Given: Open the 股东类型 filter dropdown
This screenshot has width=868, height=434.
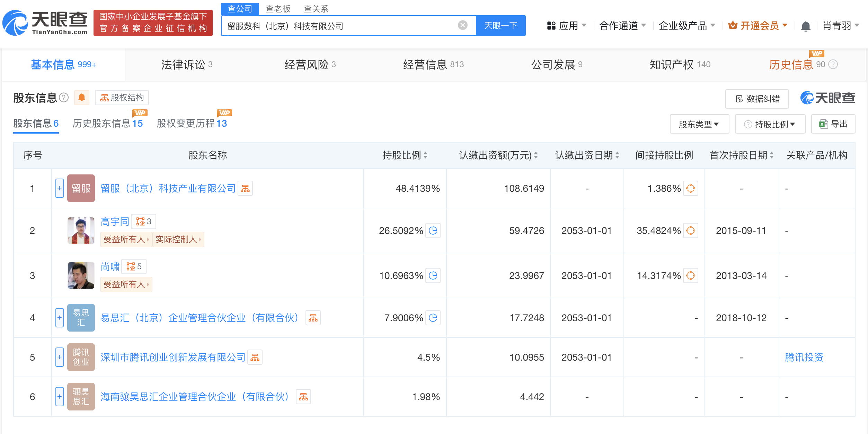Looking at the screenshot, I should [699, 124].
